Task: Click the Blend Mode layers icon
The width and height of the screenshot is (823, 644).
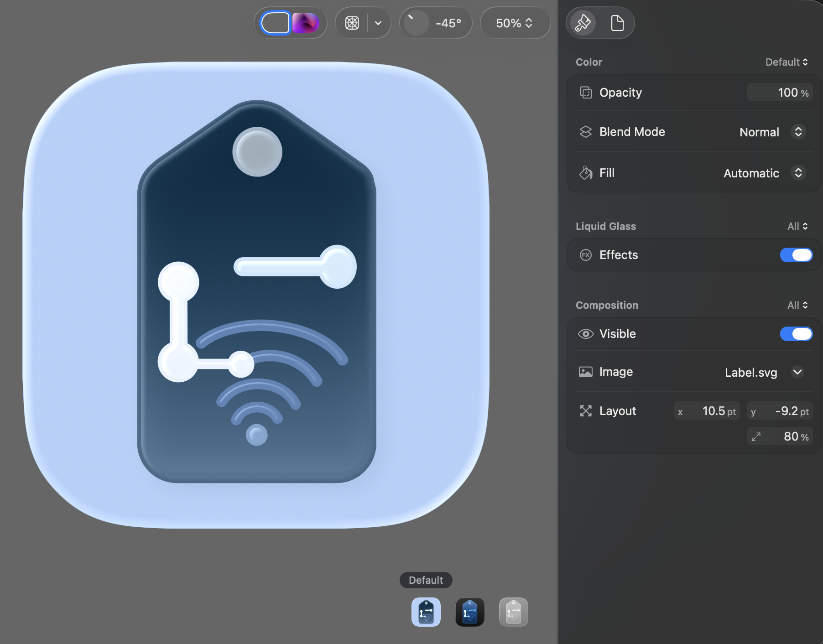Action: [x=585, y=132]
